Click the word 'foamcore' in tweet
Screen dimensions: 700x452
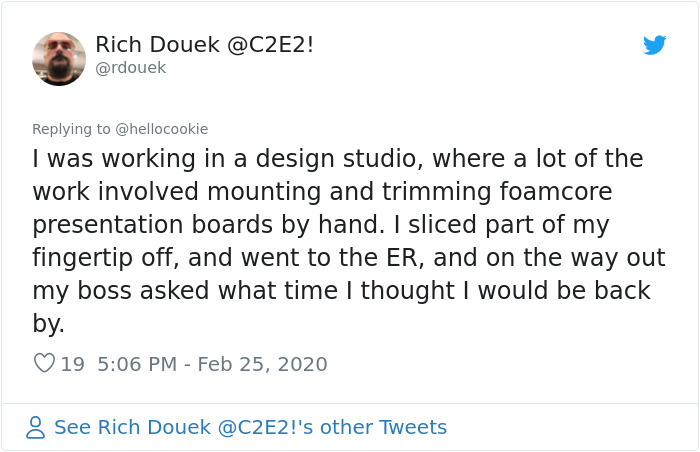tap(556, 192)
